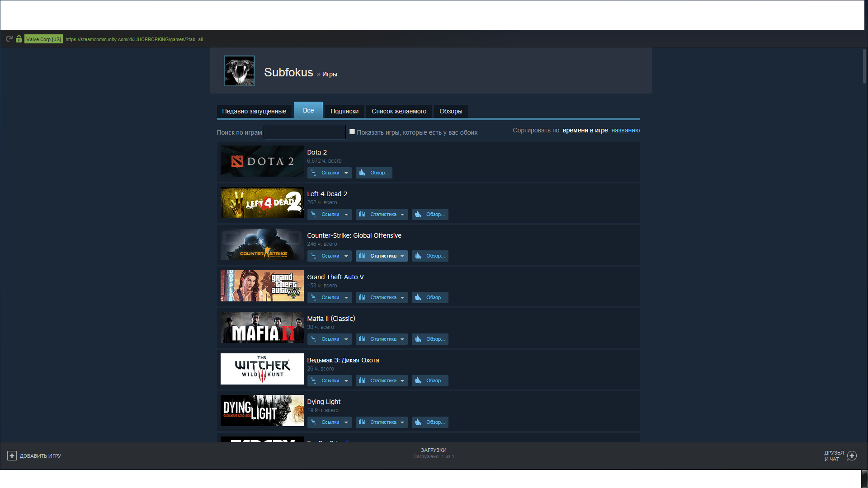Image resolution: width=868 pixels, height=488 pixels.
Task: Open the ДРУЗЬЯ И ЧАТ plus icon
Action: (852, 456)
